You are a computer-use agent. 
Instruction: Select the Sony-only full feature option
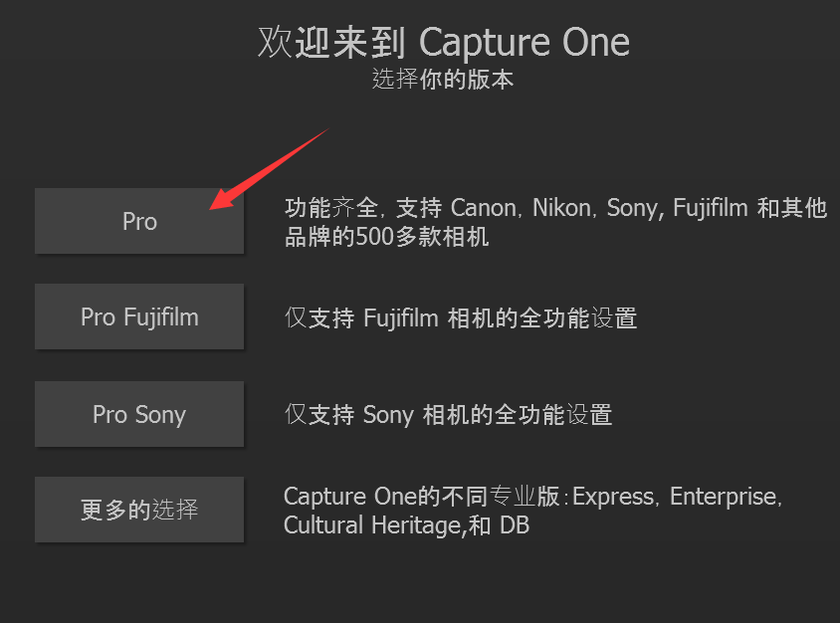tap(138, 414)
